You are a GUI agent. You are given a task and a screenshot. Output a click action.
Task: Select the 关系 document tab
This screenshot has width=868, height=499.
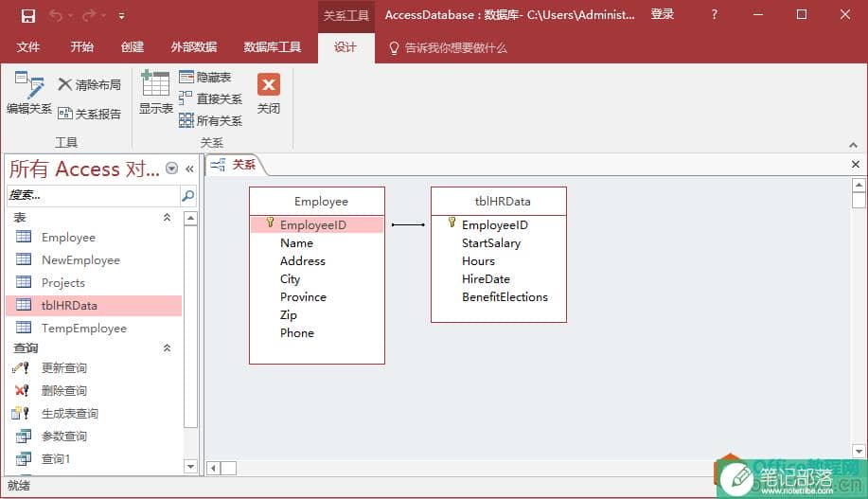tap(235, 165)
